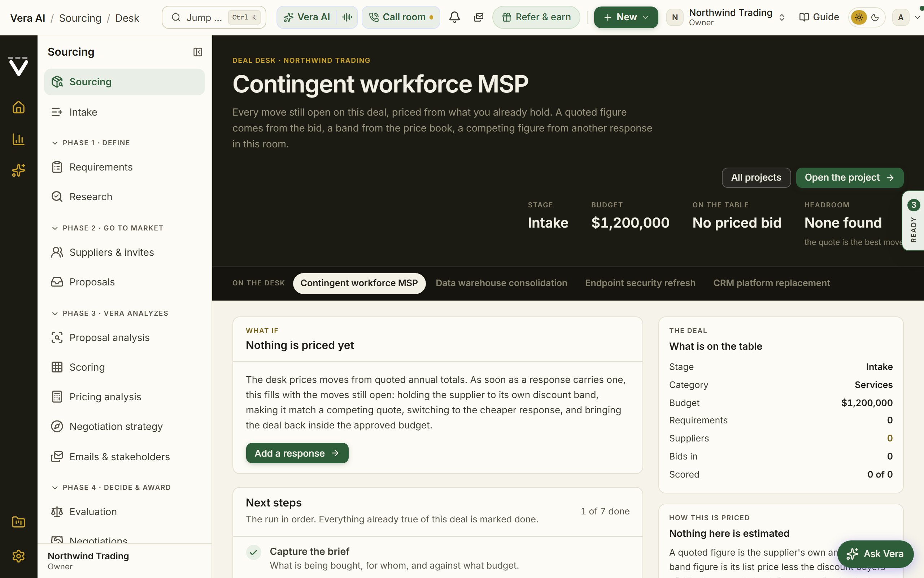Click the Scoring grid icon

coord(57,367)
